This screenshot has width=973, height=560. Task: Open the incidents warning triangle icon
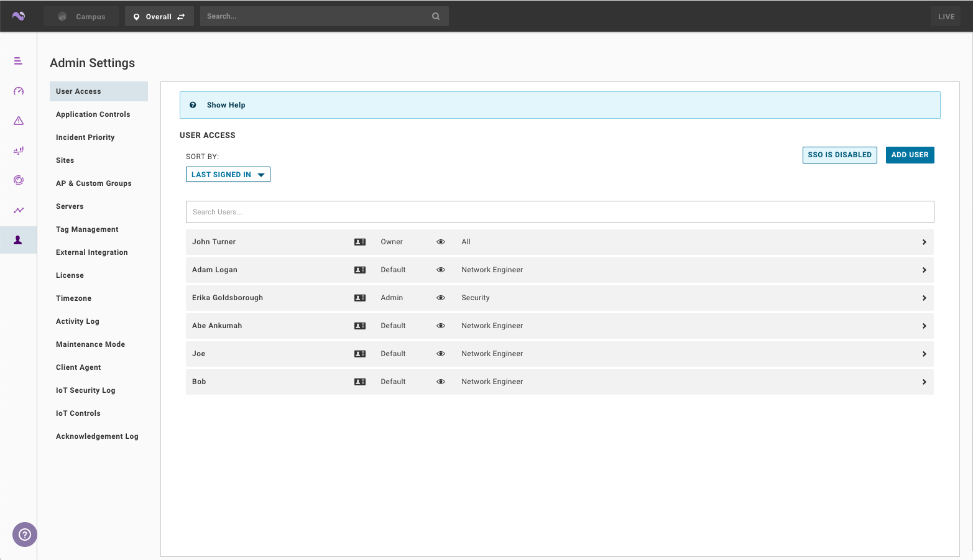click(19, 121)
